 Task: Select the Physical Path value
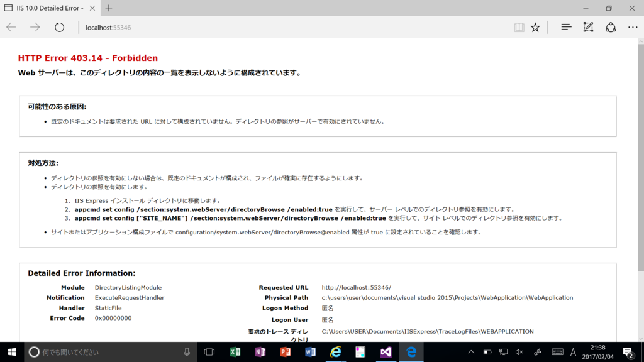(447, 297)
